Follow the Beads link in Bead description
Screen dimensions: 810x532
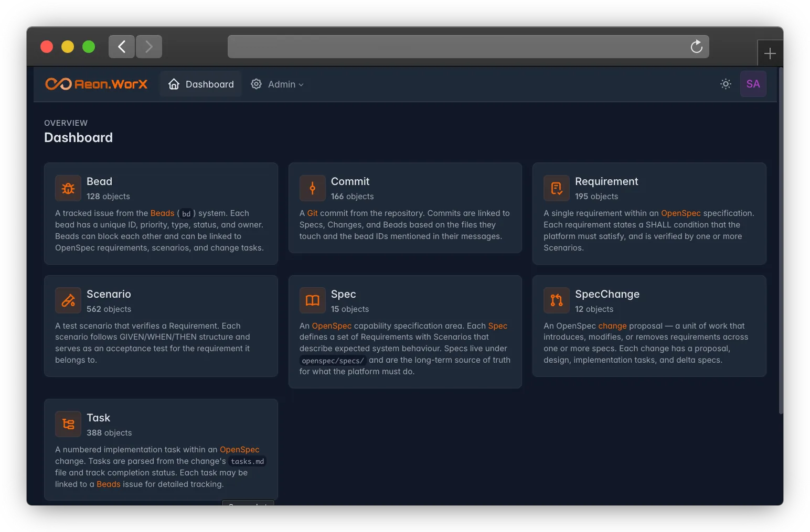[x=162, y=213]
